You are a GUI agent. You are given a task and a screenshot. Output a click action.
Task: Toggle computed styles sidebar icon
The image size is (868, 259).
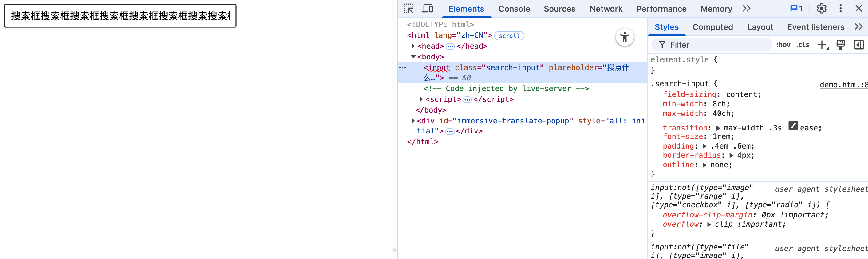point(859,45)
